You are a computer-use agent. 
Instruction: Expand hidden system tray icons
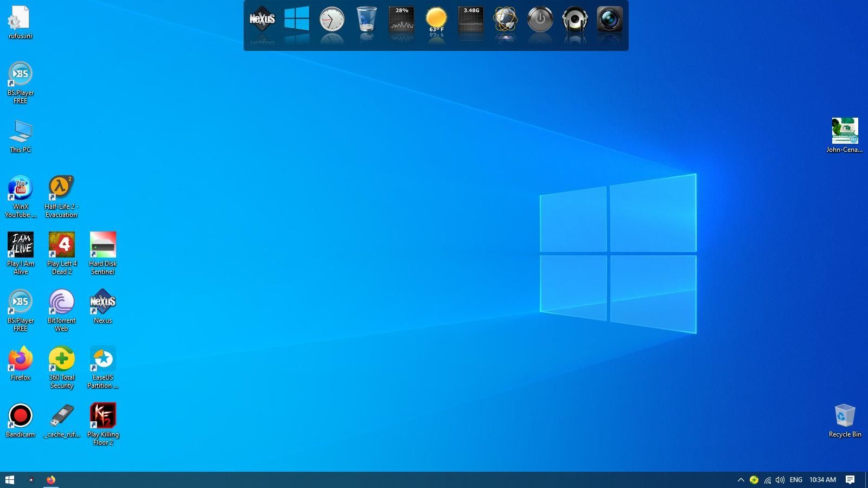point(741,480)
